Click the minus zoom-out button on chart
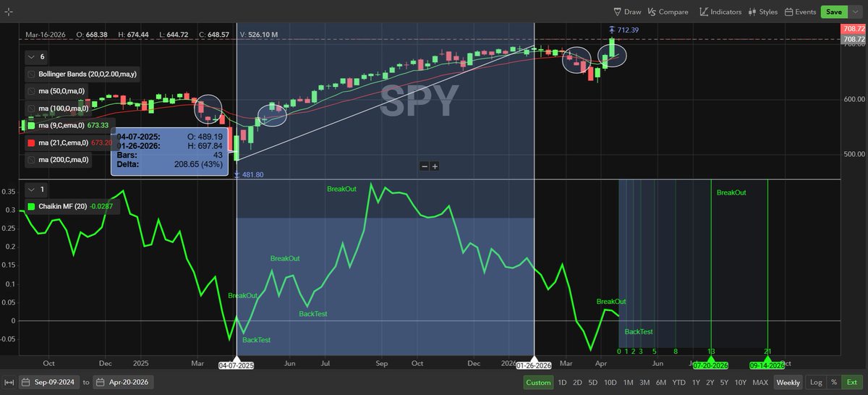 point(425,166)
